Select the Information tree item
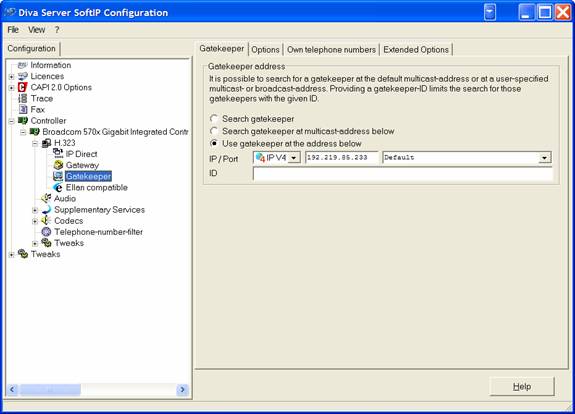 pos(51,65)
